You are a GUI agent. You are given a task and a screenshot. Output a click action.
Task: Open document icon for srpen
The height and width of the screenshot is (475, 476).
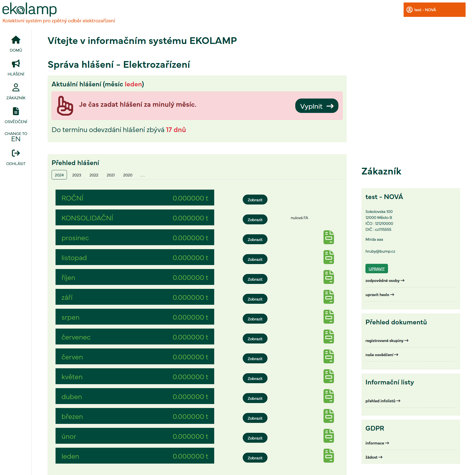(329, 317)
